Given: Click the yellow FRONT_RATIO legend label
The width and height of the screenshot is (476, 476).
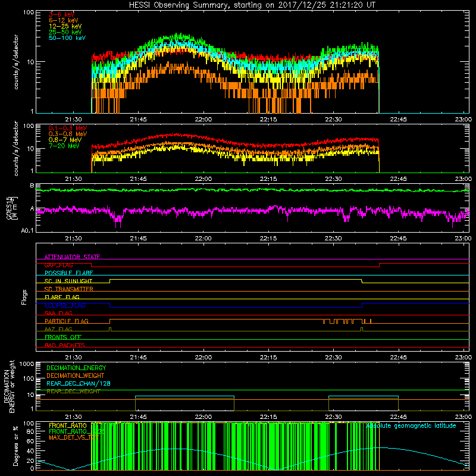Looking at the screenshot, I should [68, 425].
